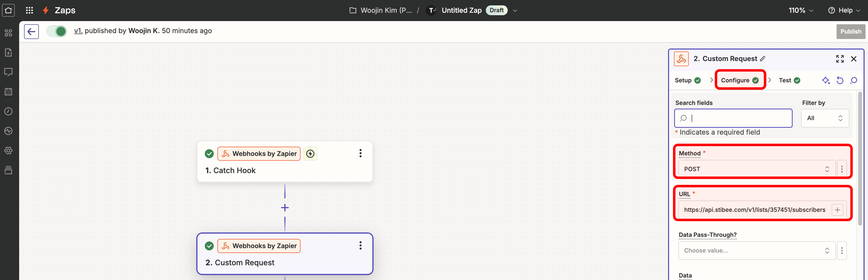Open three-dot menu on Catch Hook step
Screen dimensions: 868x280
pos(360,153)
